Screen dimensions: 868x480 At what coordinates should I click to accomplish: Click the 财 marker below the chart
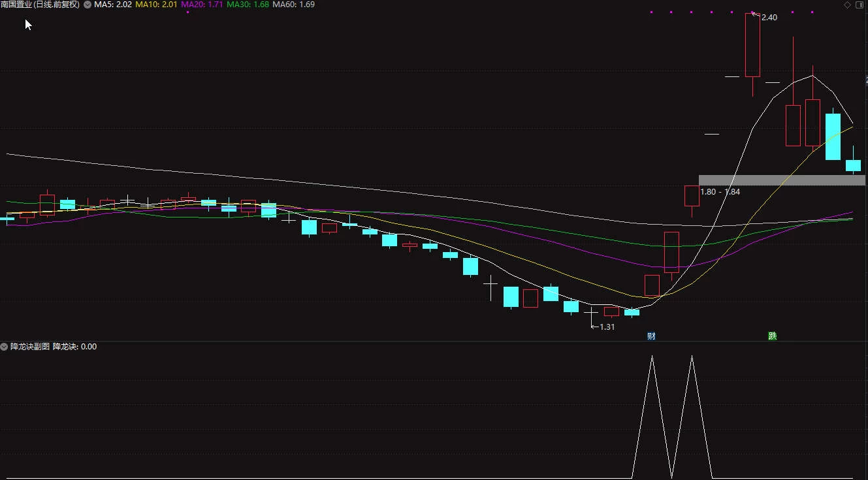pos(651,336)
